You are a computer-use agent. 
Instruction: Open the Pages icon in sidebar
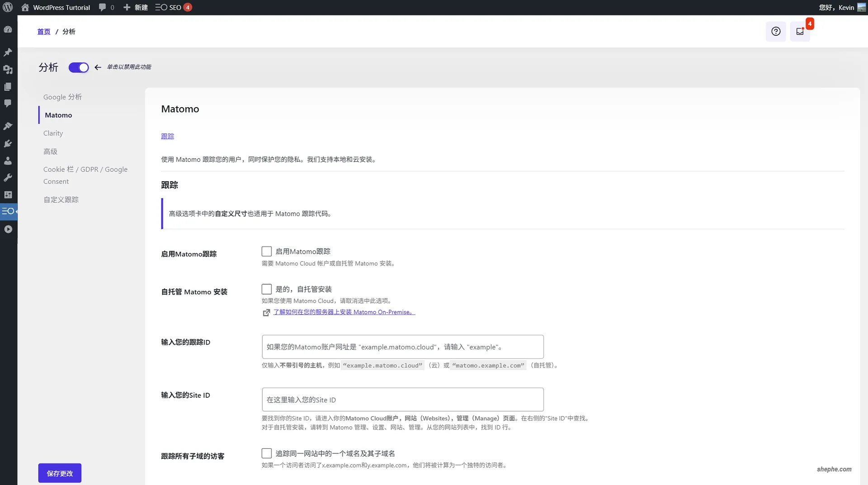(x=8, y=86)
